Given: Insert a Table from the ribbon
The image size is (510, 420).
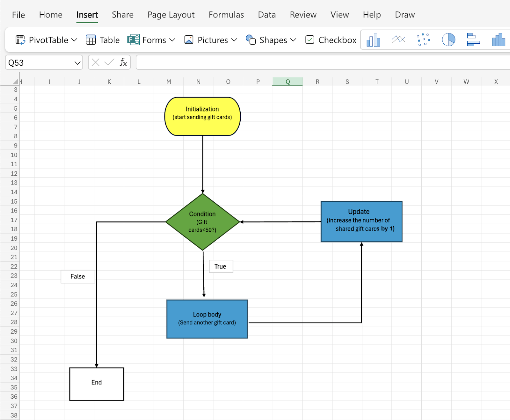Looking at the screenshot, I should click(x=103, y=40).
